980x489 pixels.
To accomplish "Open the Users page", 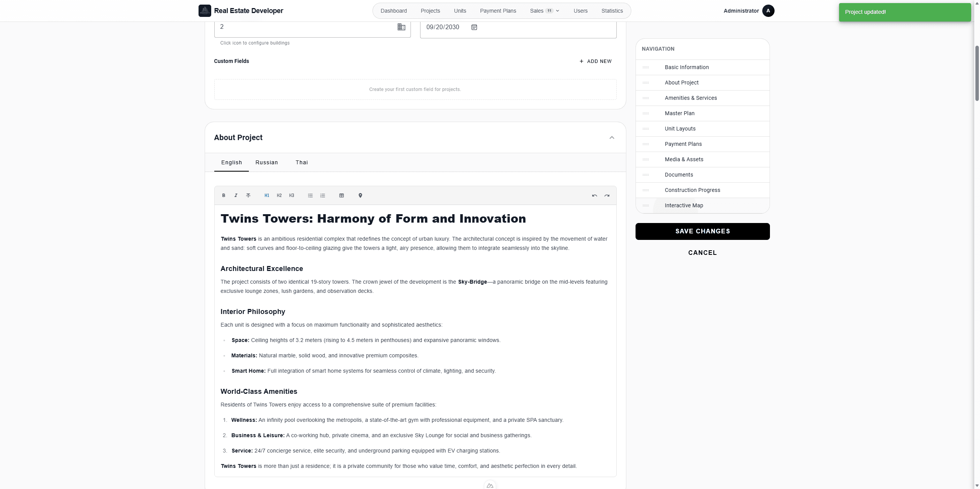I will (x=581, y=11).
